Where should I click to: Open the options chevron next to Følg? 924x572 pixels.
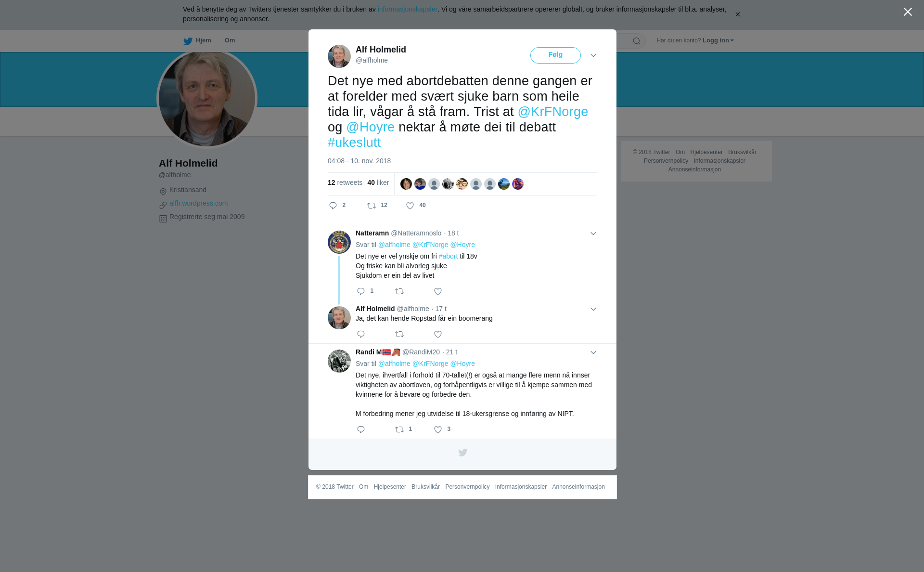(x=593, y=55)
